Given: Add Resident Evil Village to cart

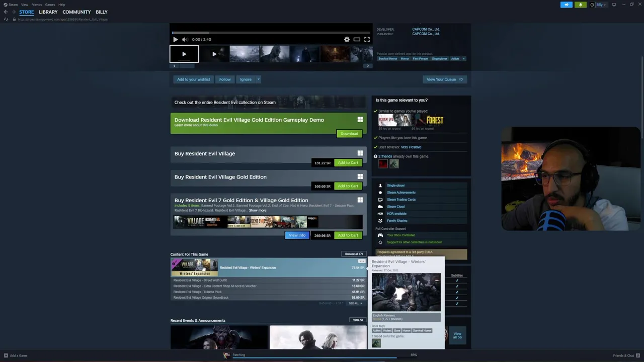Looking at the screenshot, I should coord(348,163).
